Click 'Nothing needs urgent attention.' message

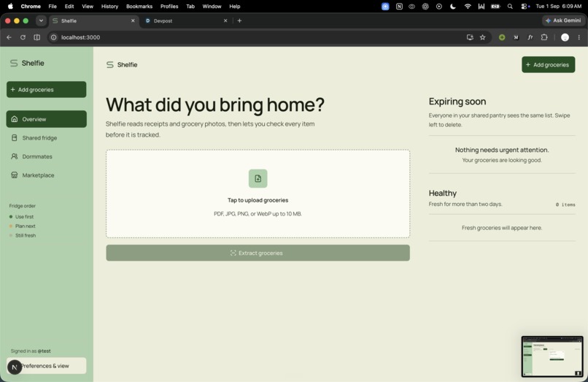point(502,150)
